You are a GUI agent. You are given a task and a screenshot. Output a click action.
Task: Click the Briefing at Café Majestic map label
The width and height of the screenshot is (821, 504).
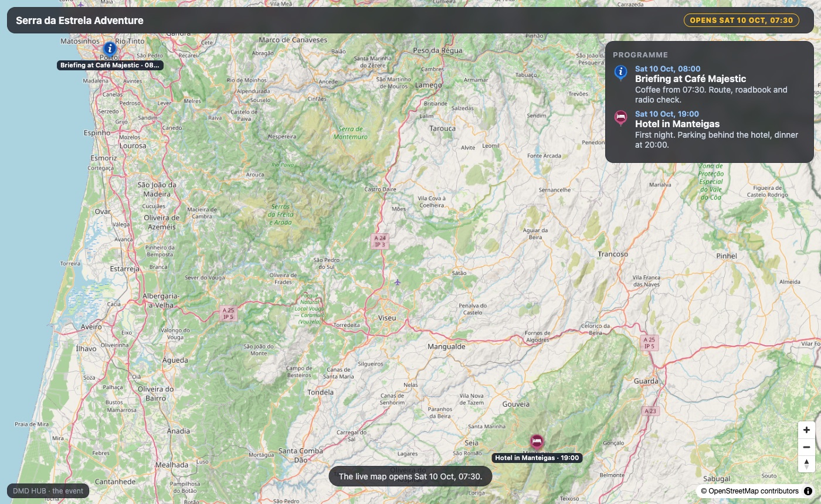(110, 66)
